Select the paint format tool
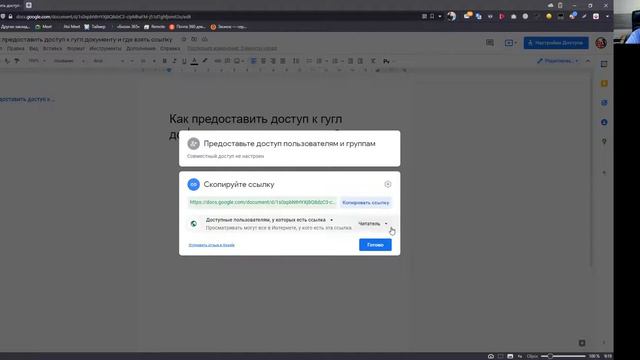The image size is (640, 360). tap(17, 61)
